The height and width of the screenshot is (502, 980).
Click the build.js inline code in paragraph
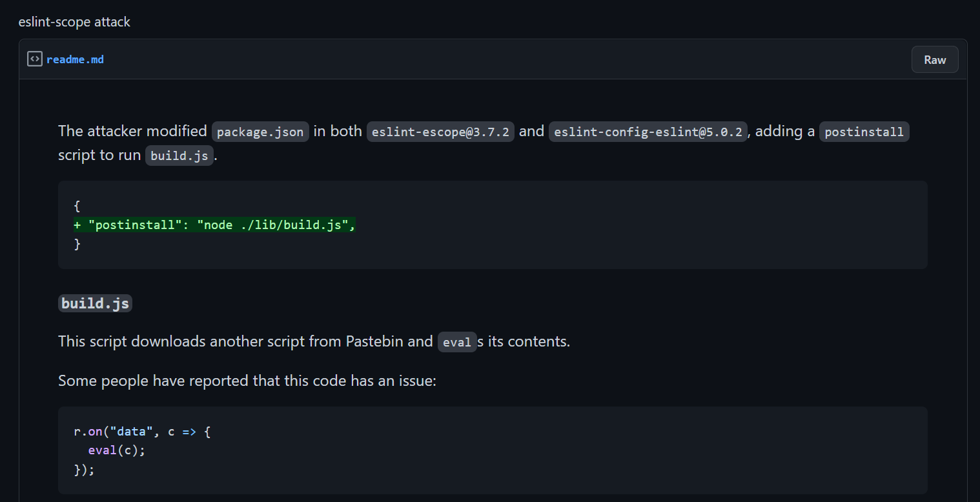[x=179, y=156]
